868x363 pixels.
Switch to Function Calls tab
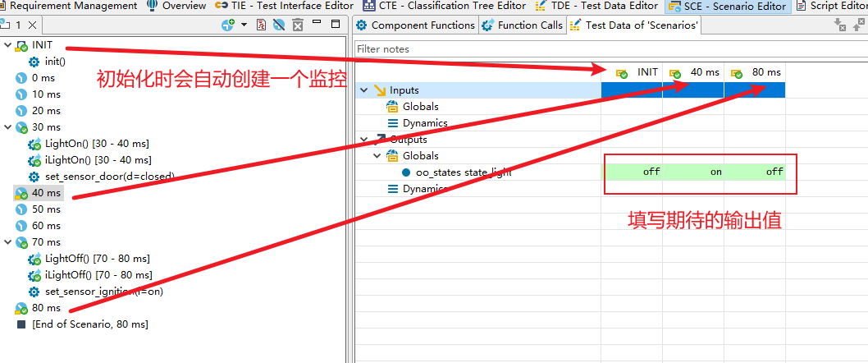click(523, 25)
